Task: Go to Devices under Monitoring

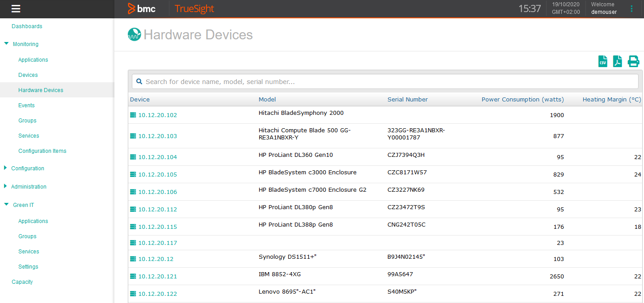Action: tap(28, 75)
